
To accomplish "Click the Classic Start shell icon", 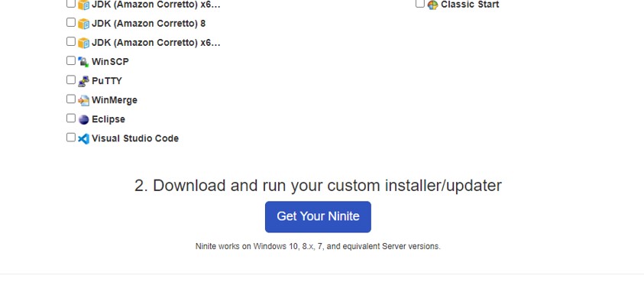I will pyautogui.click(x=432, y=5).
